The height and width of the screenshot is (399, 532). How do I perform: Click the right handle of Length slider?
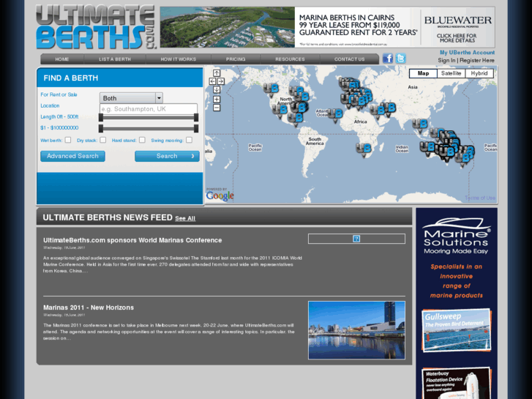click(x=196, y=117)
